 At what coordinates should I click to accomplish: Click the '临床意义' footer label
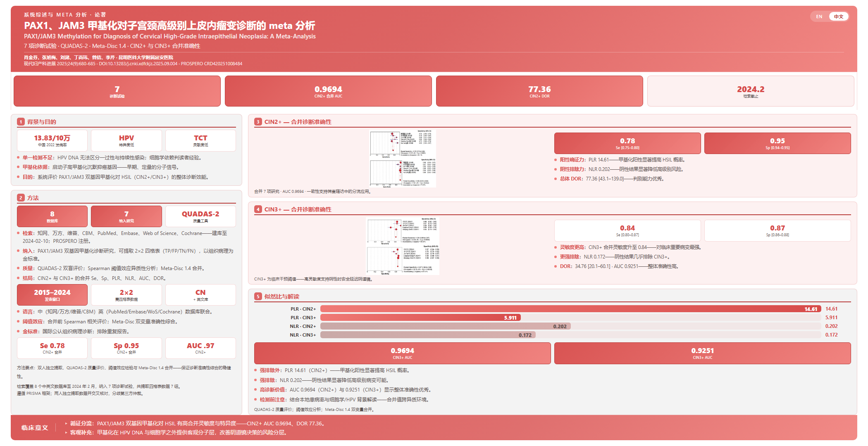pos(35,428)
